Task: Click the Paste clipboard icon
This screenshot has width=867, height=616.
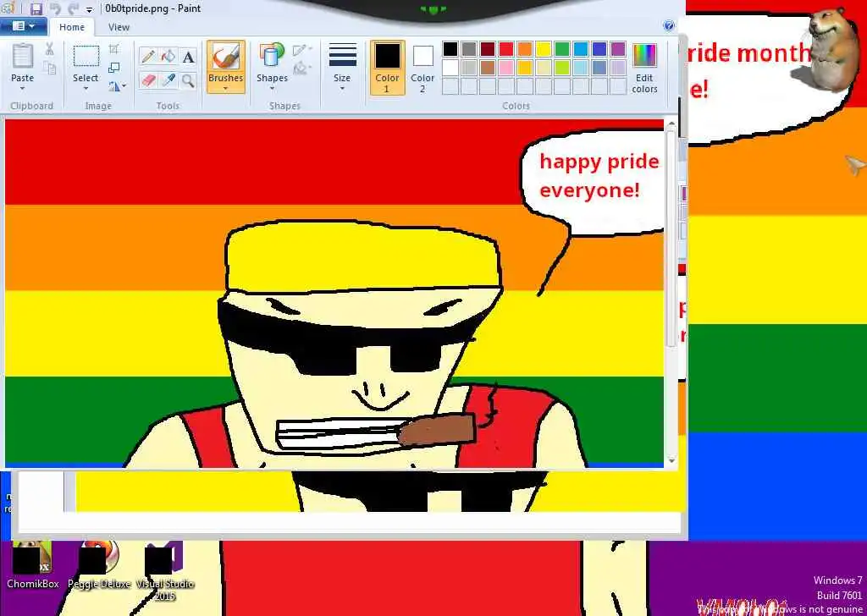Action: click(x=23, y=57)
